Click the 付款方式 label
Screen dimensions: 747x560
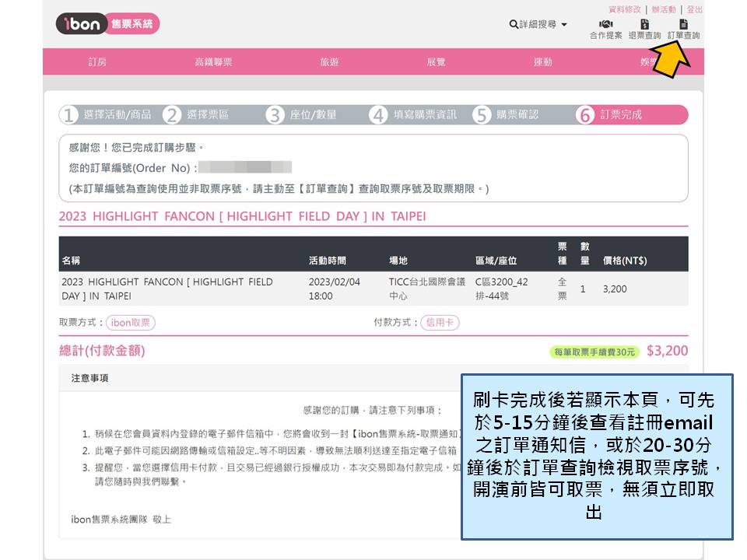point(396,322)
